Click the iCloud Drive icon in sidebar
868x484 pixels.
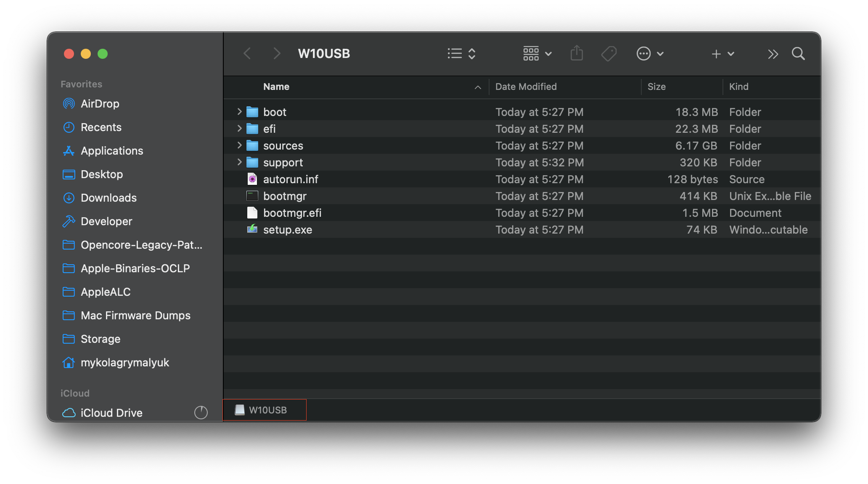[67, 412]
